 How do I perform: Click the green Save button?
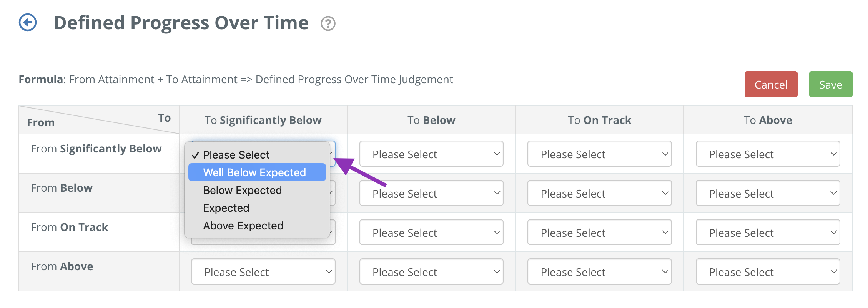(830, 84)
